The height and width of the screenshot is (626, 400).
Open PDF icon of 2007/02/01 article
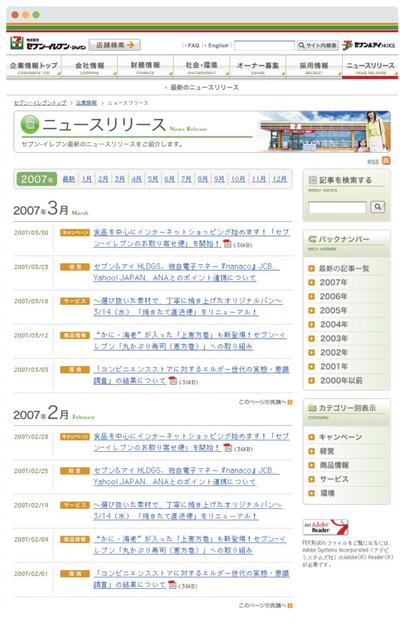(x=172, y=584)
